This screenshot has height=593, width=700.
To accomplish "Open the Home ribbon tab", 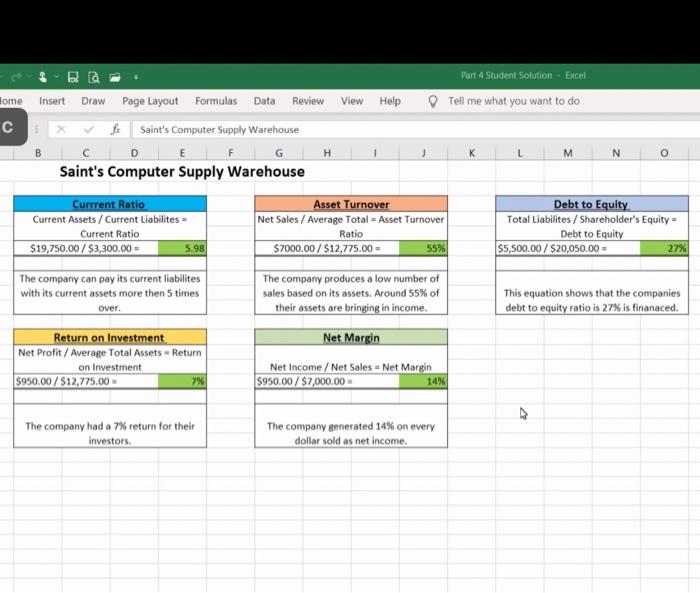I will [x=11, y=101].
